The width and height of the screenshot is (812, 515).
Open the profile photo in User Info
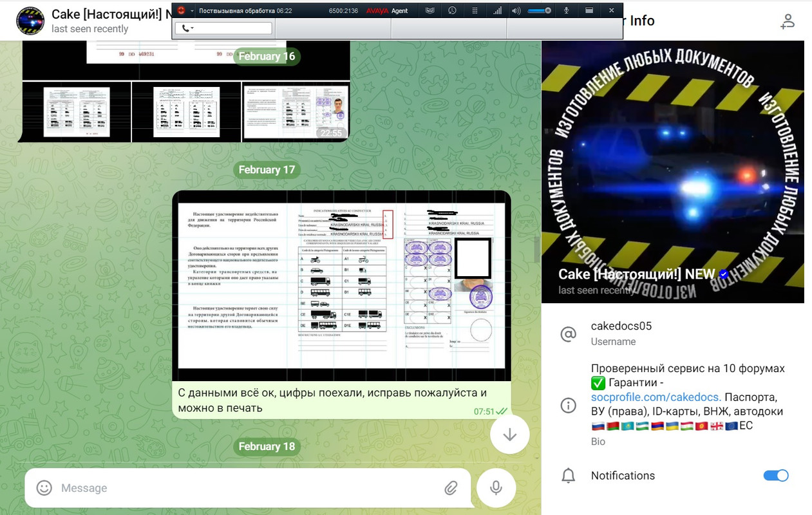pyautogui.click(x=673, y=172)
